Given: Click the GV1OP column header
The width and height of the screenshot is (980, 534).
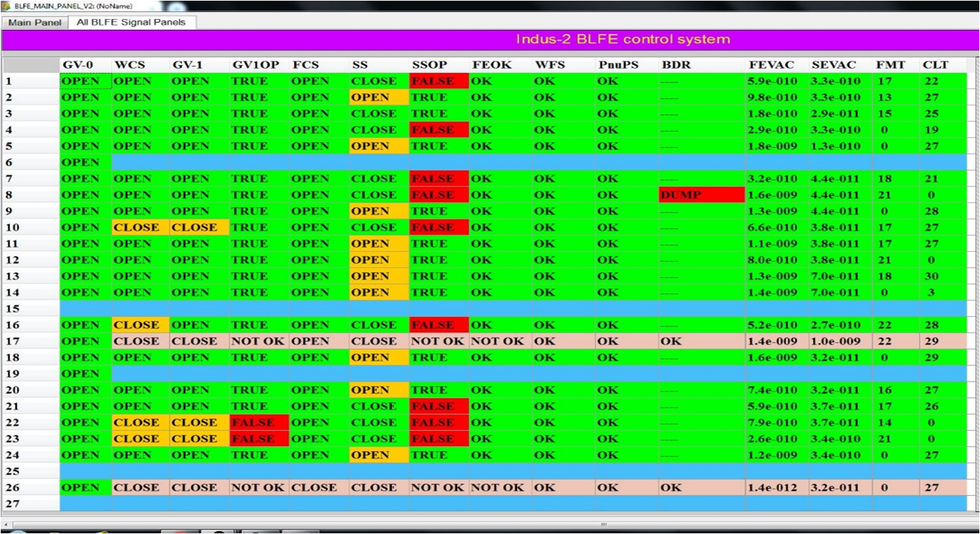Looking at the screenshot, I should [260, 65].
